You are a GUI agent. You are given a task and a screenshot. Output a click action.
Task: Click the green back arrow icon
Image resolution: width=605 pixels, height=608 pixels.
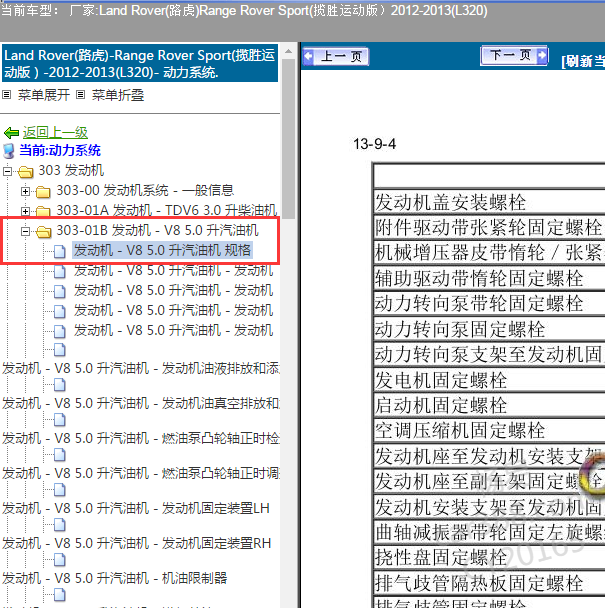[11, 133]
